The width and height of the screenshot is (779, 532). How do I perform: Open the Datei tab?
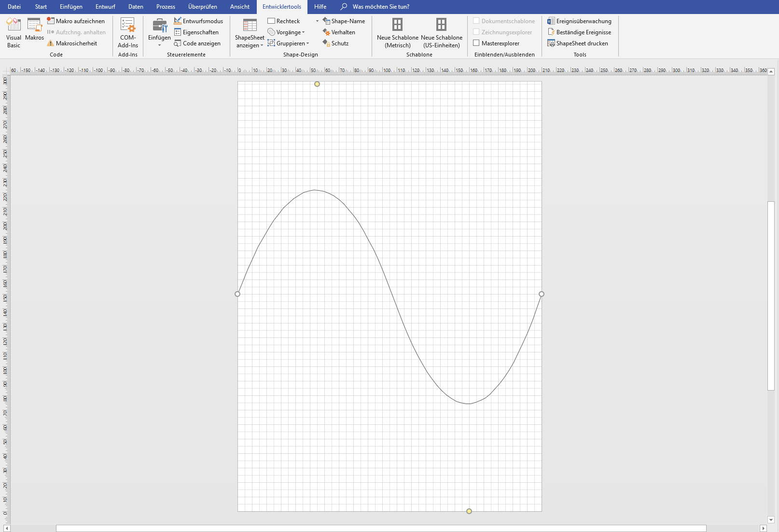14,7
